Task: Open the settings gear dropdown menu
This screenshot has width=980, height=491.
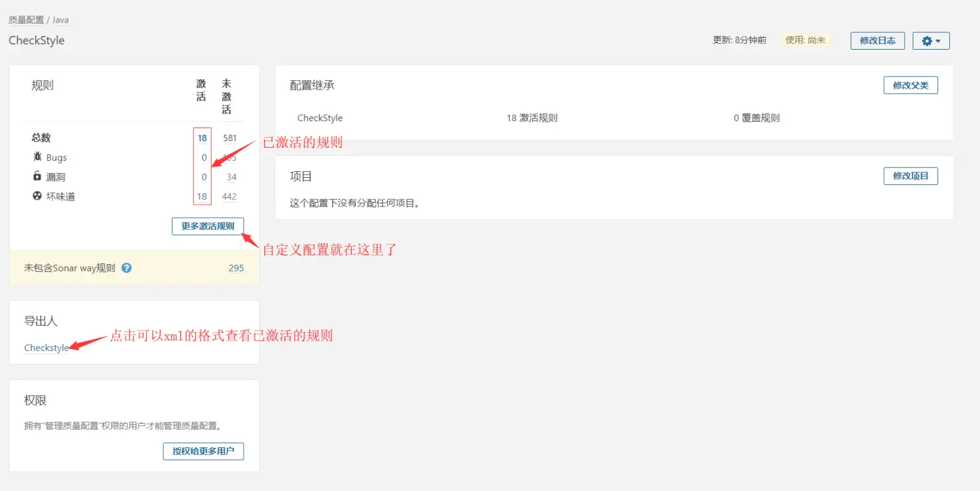Action: [930, 41]
